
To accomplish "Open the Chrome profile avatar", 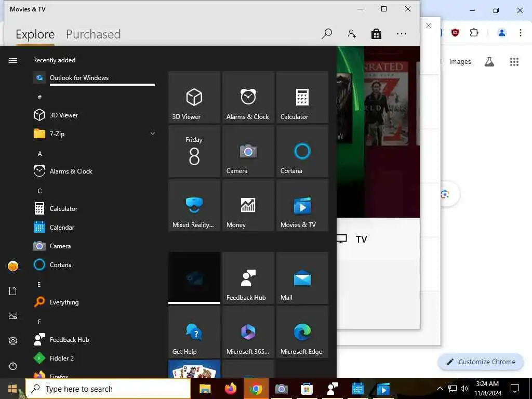I will (x=501, y=33).
